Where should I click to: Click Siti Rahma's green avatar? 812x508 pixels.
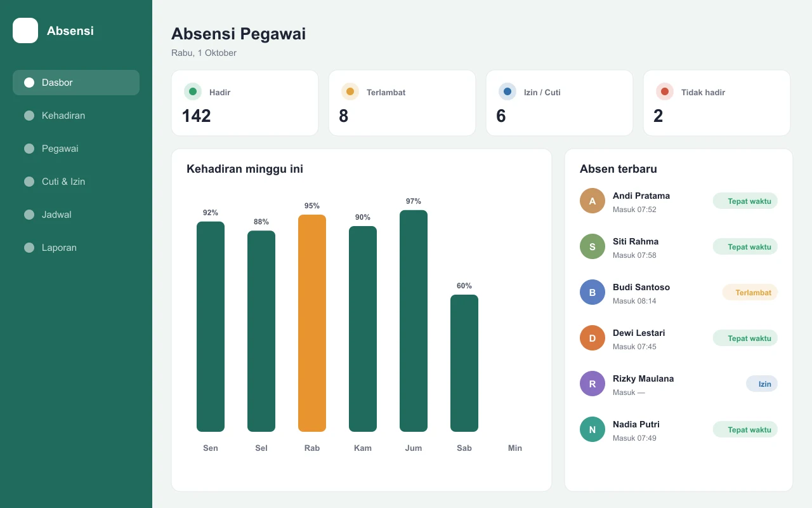click(x=593, y=246)
